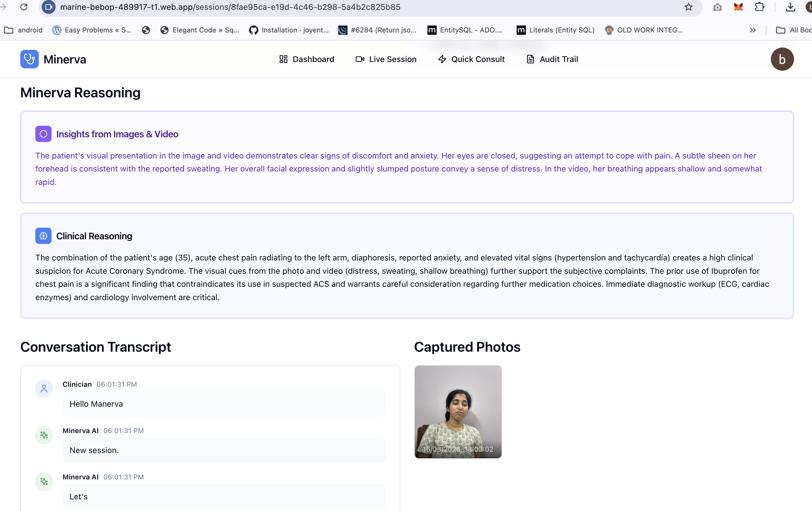
Task: Click the MetaMask fox extension icon
Action: 738,7
